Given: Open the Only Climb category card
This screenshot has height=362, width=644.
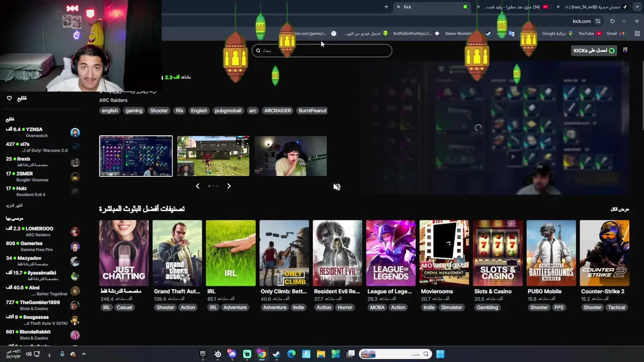Looking at the screenshot, I should 284,253.
